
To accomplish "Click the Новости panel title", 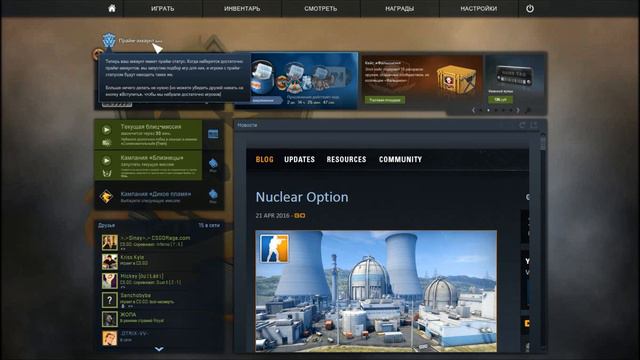I will tap(247, 125).
